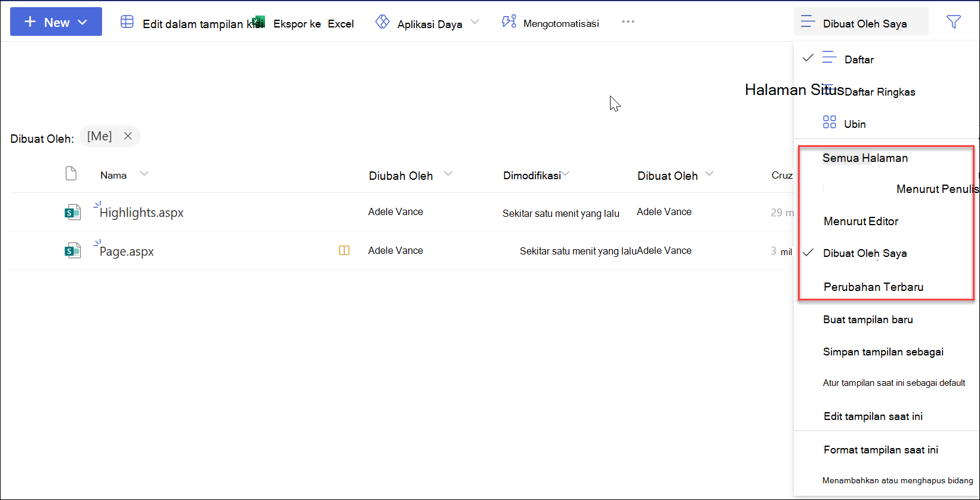Toggle the 'Dibuat Oleh Saya' view dropdown
The height and width of the screenshot is (500, 980).
coord(861,22)
